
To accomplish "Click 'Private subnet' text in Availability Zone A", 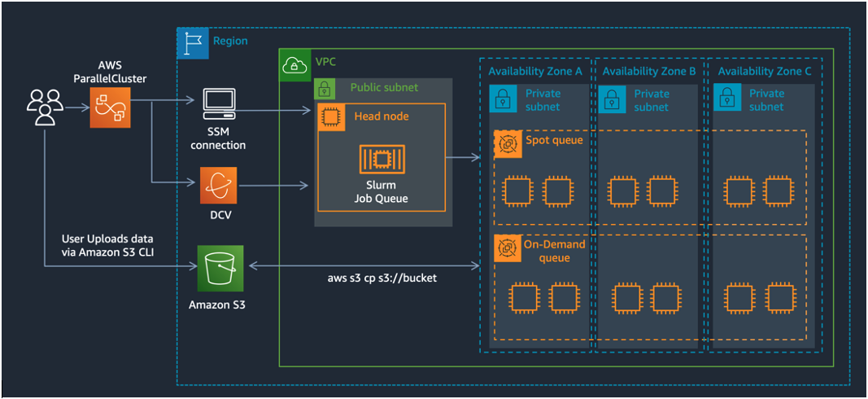I will pos(543,99).
